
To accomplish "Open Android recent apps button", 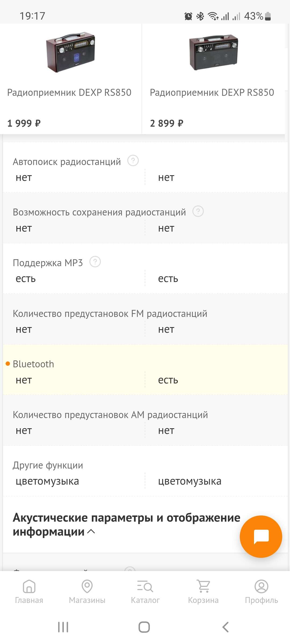I will point(63,627).
